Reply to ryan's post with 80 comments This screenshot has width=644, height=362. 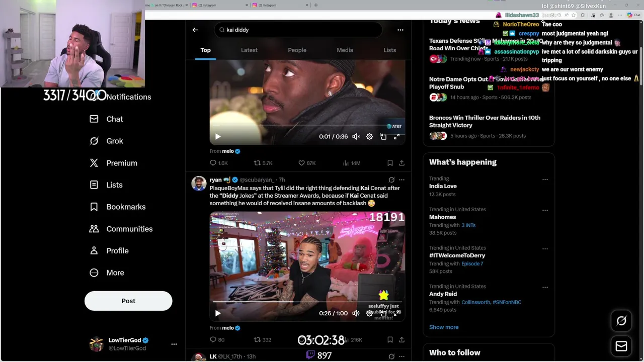(217, 340)
